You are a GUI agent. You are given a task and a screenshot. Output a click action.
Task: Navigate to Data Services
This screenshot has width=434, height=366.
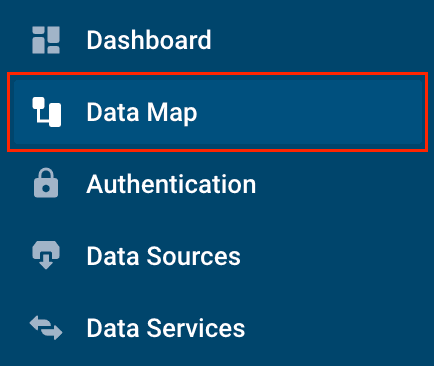coord(217,328)
